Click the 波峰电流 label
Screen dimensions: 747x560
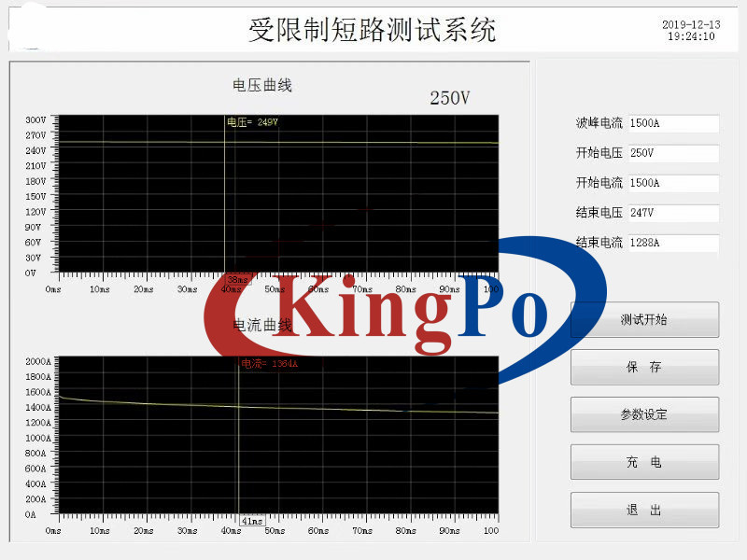[599, 123]
